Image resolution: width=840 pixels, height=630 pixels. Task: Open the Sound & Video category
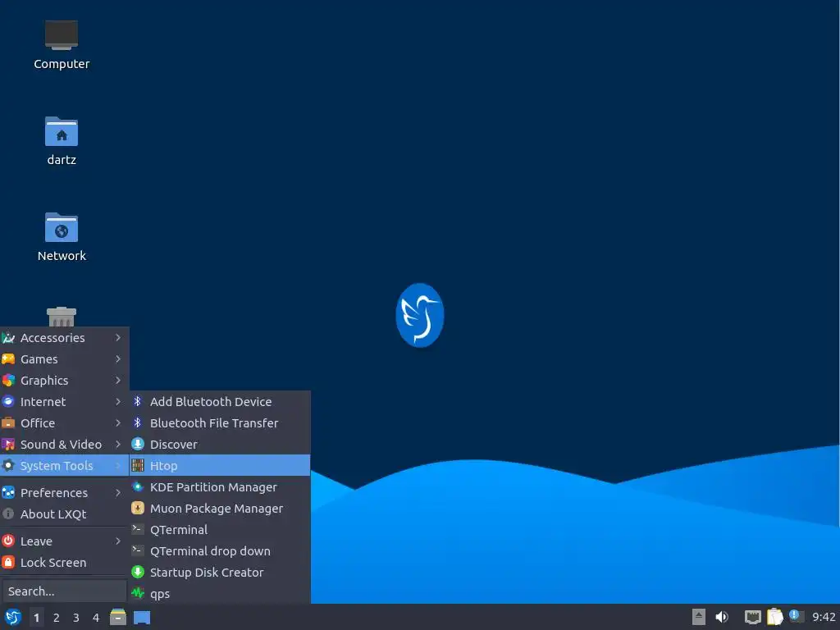[64, 445]
